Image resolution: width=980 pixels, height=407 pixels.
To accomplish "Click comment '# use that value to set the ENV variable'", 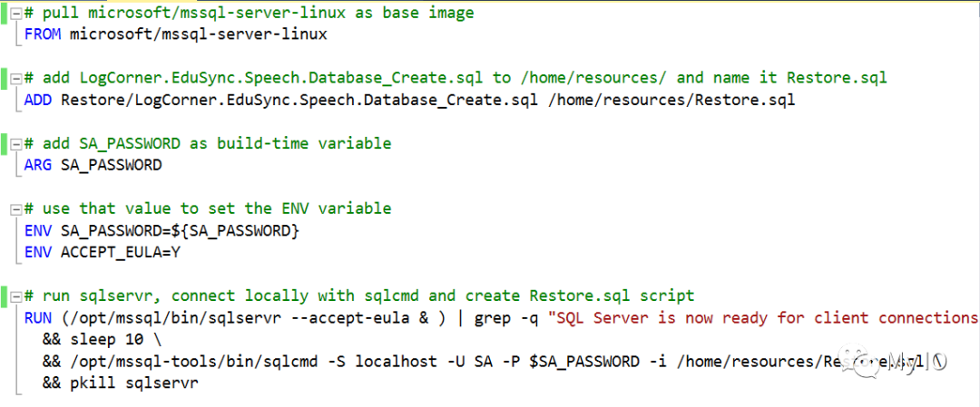I will pyautogui.click(x=208, y=208).
